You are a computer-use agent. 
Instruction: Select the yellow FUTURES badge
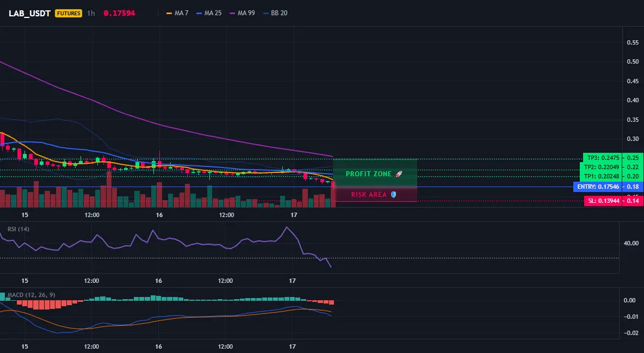pos(69,13)
